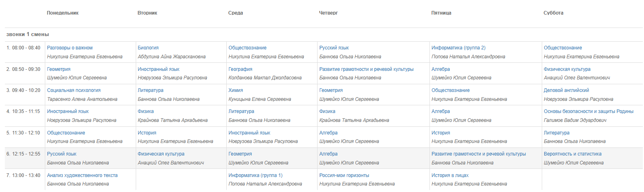Viewport: 644px width, 192px height.
Task: Select История в лицах lesson
Action: click(450, 175)
